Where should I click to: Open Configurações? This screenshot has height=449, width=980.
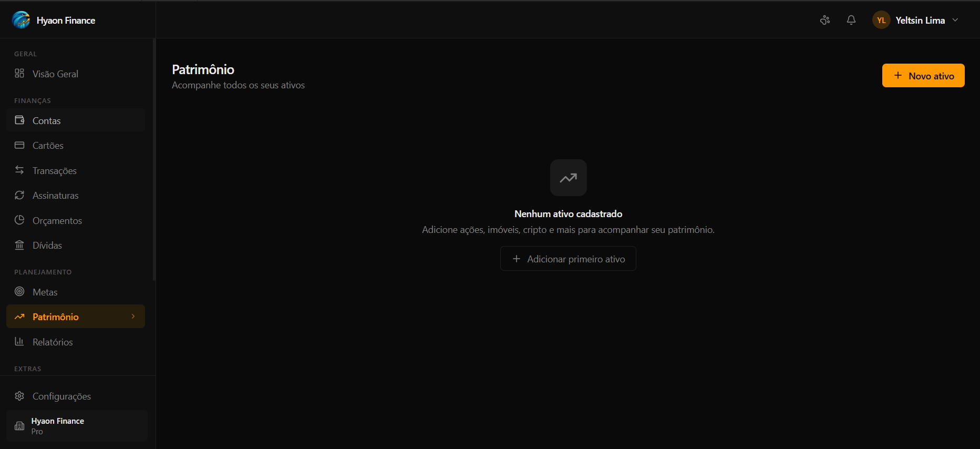pyautogui.click(x=76, y=396)
